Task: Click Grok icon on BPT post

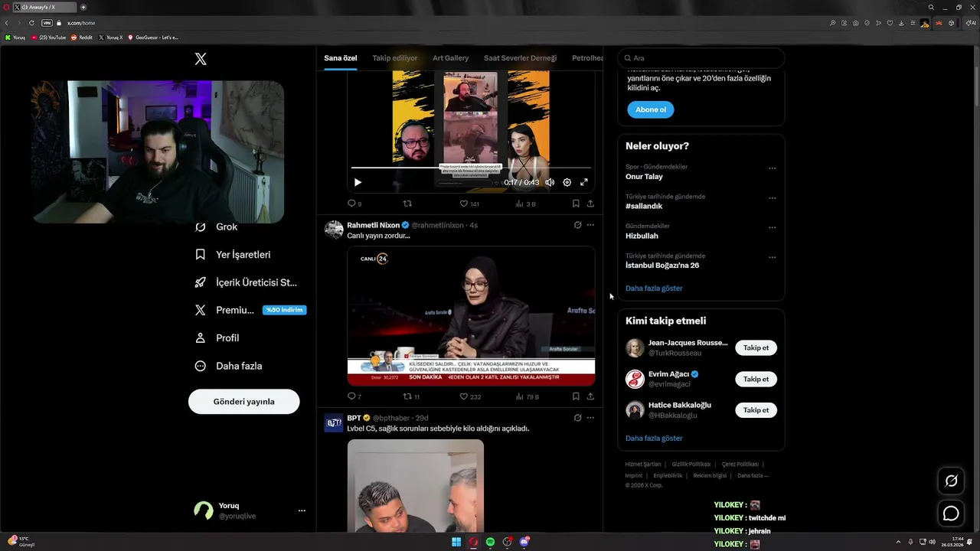Action: (577, 418)
